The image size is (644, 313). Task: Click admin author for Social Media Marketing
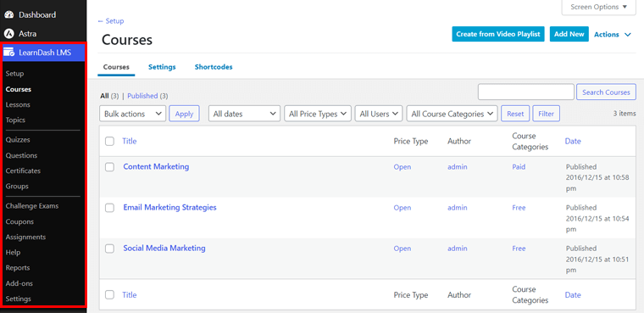click(x=457, y=249)
